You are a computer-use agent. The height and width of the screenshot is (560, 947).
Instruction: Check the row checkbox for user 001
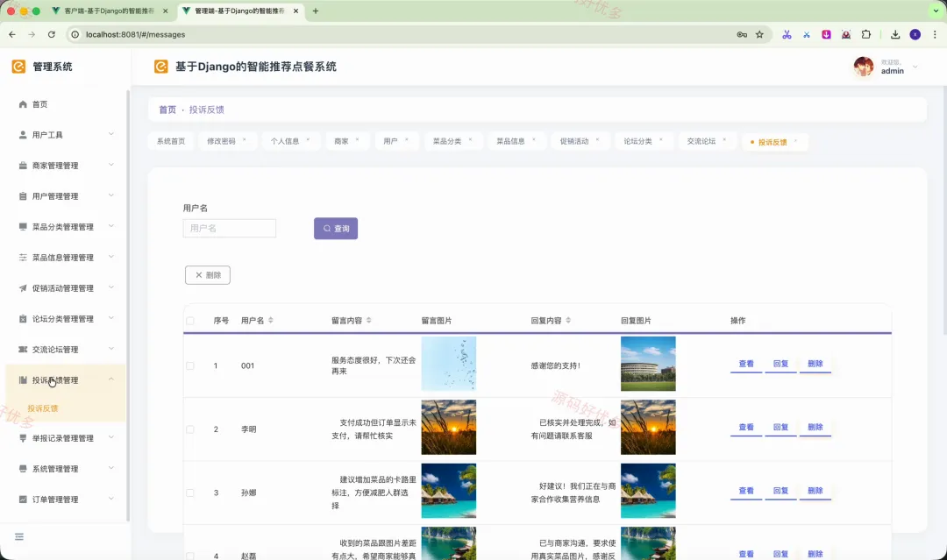(190, 365)
